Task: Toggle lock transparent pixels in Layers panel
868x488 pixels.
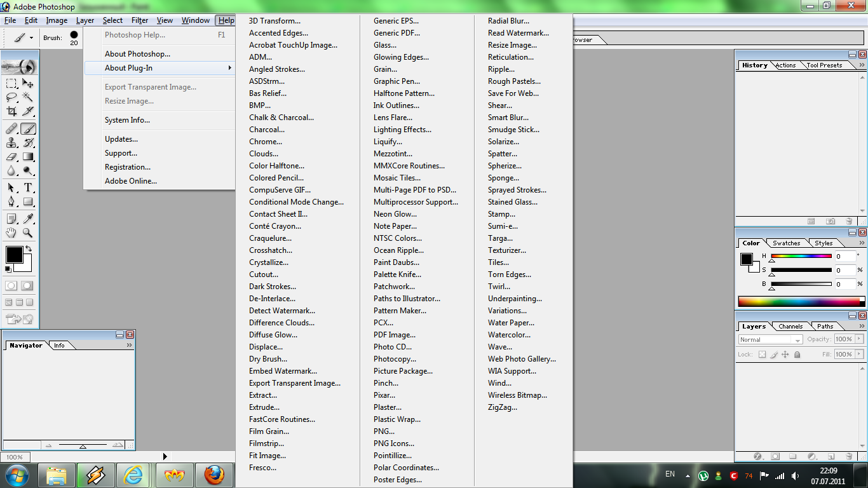Action: [x=762, y=355]
